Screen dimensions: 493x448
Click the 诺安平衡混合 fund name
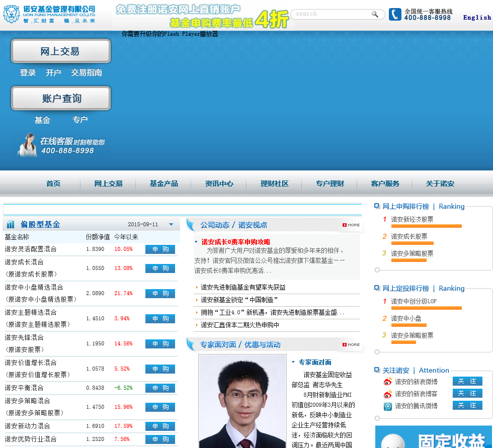(x=24, y=388)
